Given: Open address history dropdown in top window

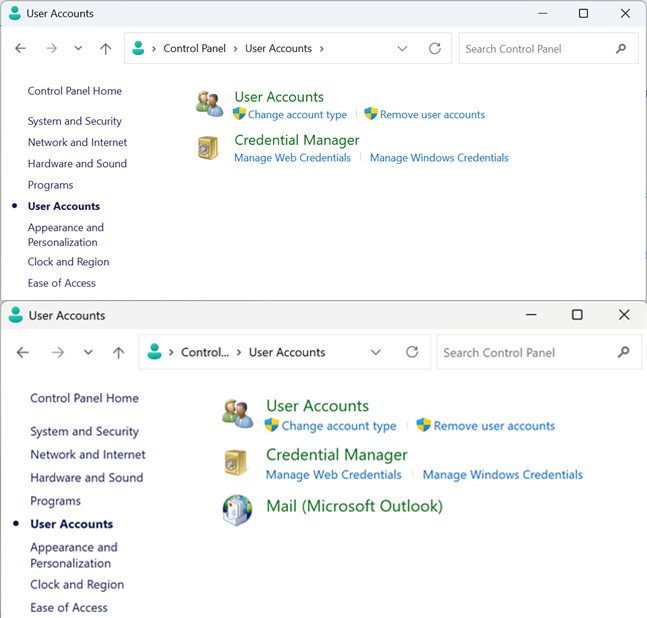Looking at the screenshot, I should click(402, 49).
